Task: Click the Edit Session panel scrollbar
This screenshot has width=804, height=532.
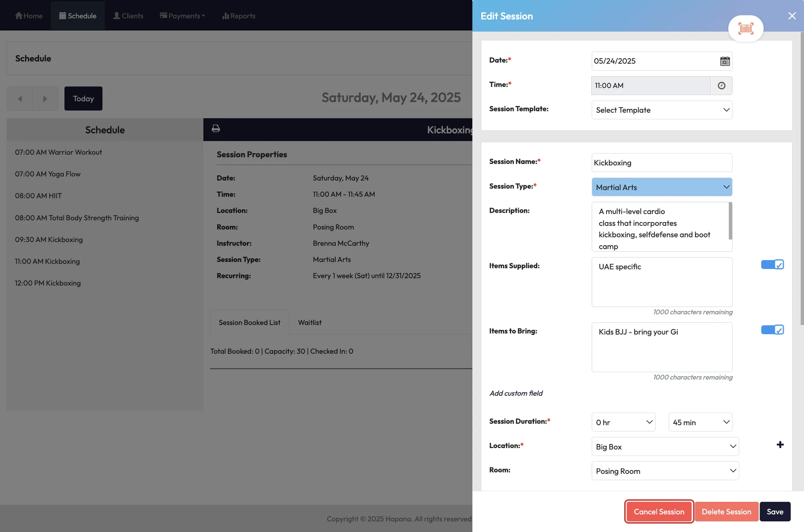Action: pyautogui.click(x=802, y=177)
